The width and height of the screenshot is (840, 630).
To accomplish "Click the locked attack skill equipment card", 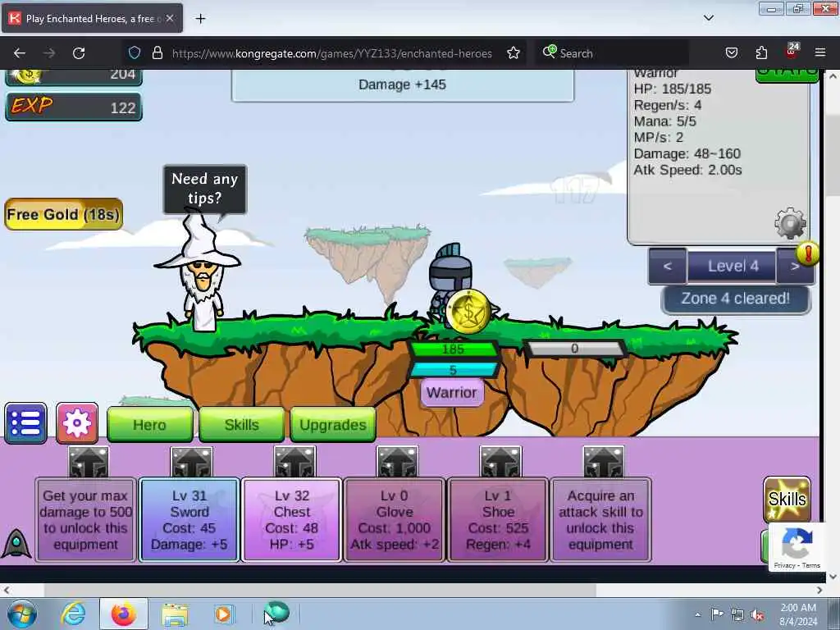I will 601,519.
